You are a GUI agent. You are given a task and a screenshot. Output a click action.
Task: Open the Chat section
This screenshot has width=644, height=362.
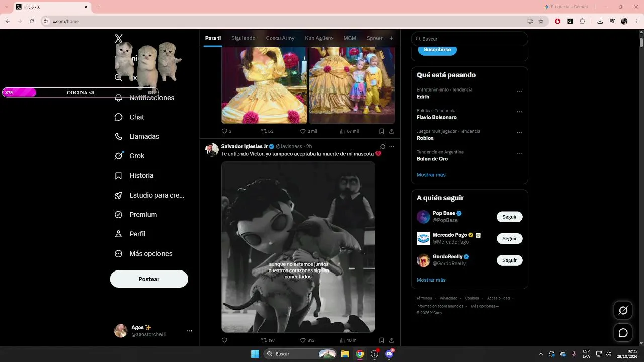[130, 117]
